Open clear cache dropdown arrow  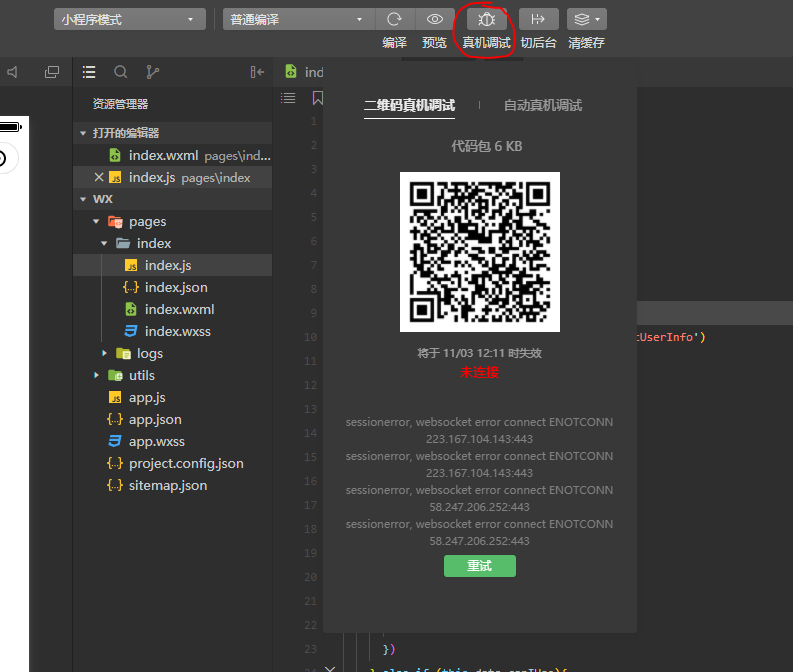(597, 20)
